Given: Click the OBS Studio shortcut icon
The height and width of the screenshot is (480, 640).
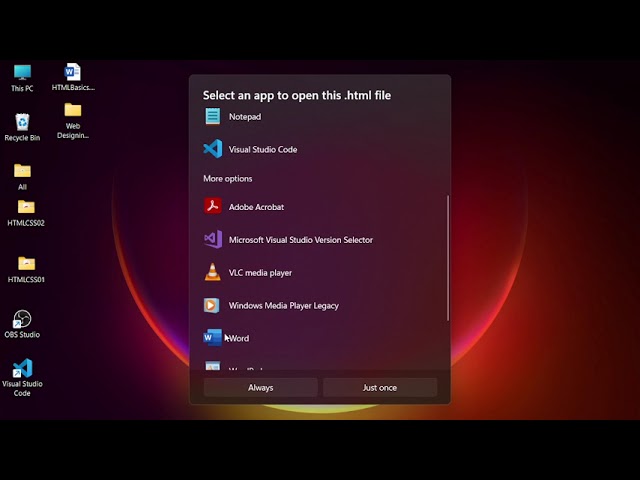Looking at the screenshot, I should [22, 319].
